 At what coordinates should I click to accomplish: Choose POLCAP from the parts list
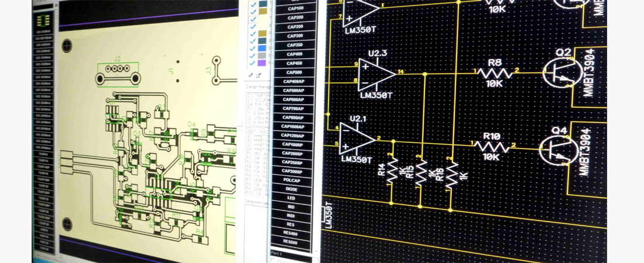click(x=291, y=181)
